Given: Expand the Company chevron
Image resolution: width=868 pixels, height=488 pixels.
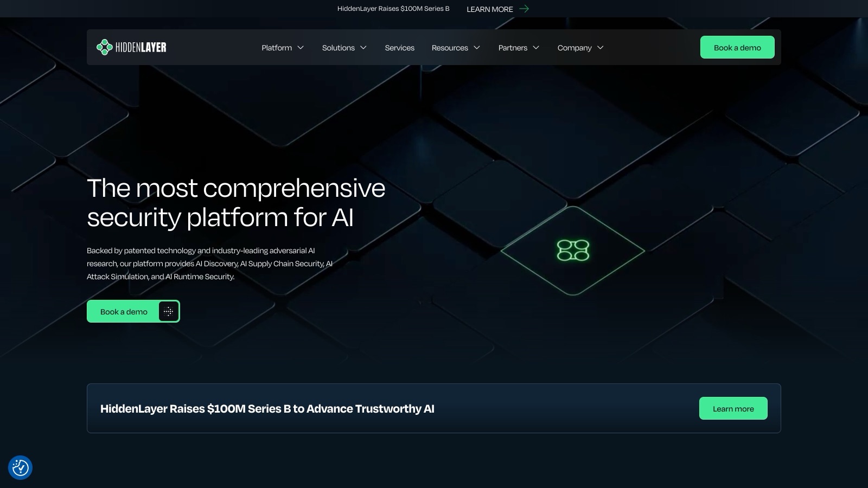Looking at the screenshot, I should (x=600, y=48).
